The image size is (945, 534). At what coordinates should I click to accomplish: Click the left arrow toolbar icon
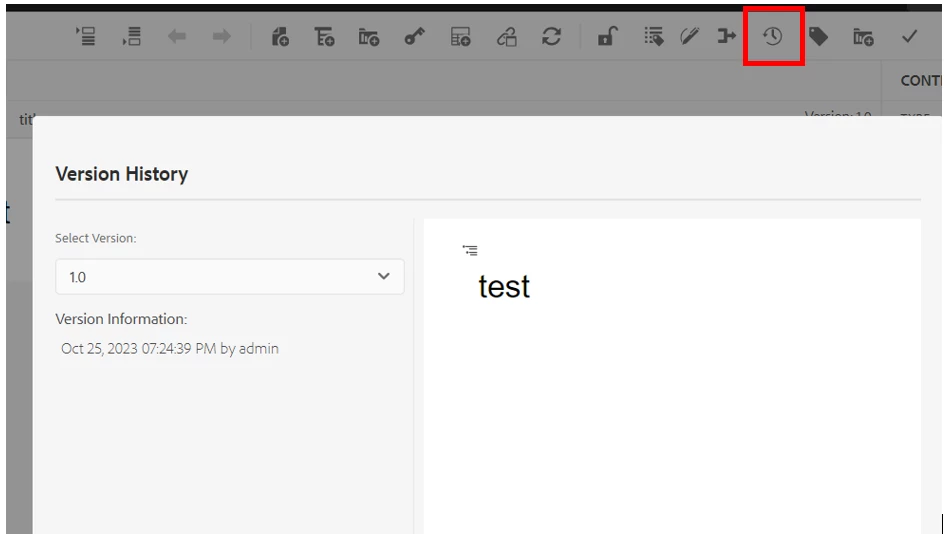(x=177, y=37)
